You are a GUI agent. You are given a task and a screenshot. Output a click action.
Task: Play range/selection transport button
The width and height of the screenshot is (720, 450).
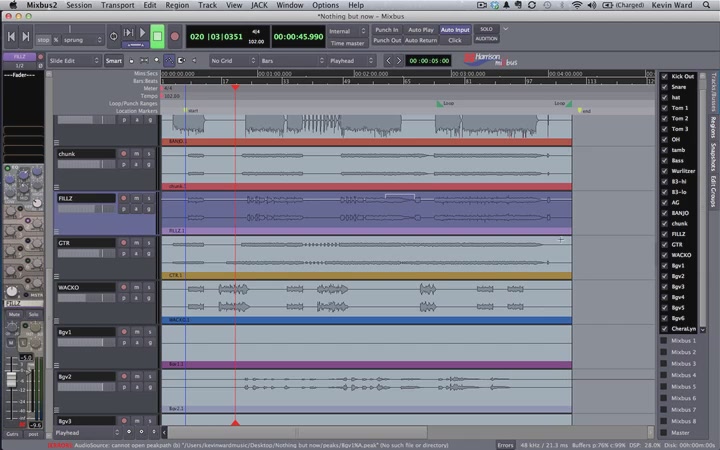129,33
